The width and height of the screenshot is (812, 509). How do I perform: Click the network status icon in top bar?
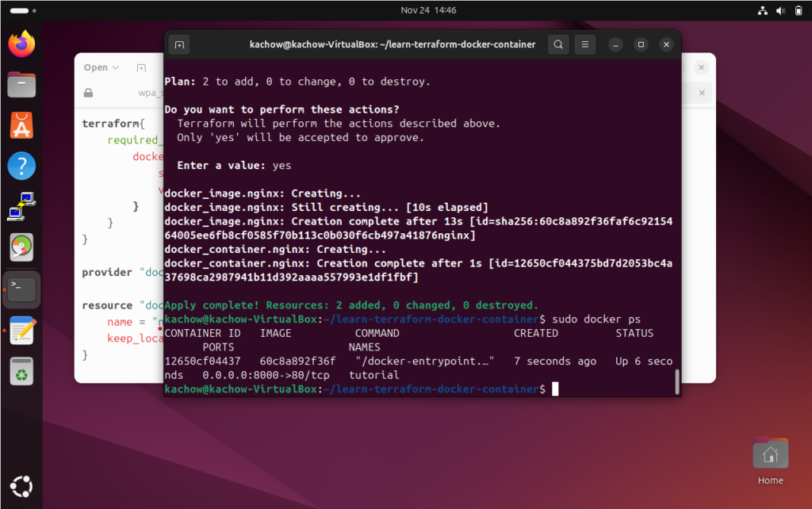coord(762,10)
